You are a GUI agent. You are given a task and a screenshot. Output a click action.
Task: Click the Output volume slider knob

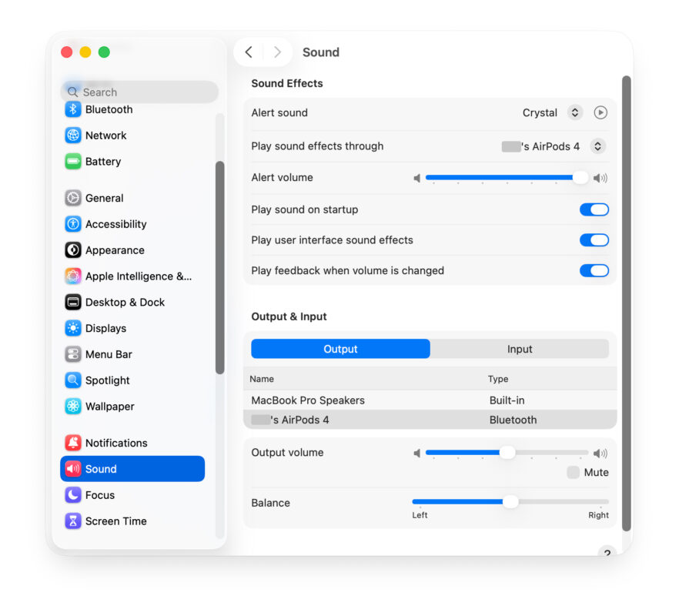click(x=507, y=453)
